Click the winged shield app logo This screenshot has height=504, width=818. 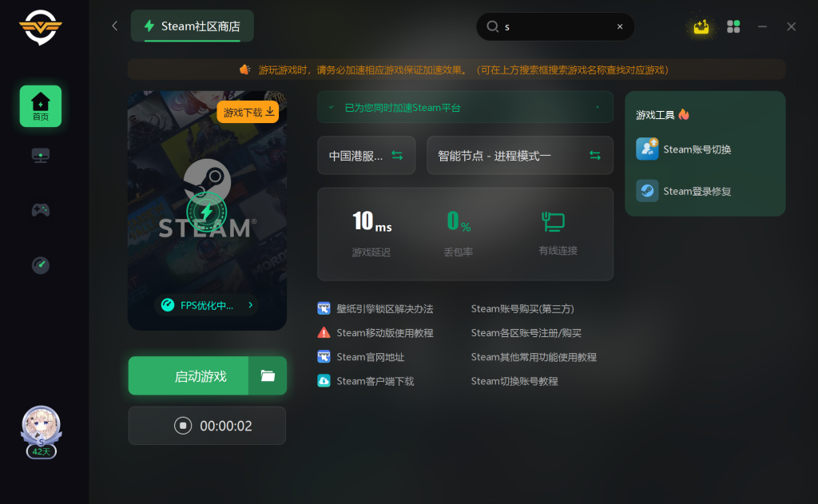click(x=41, y=27)
